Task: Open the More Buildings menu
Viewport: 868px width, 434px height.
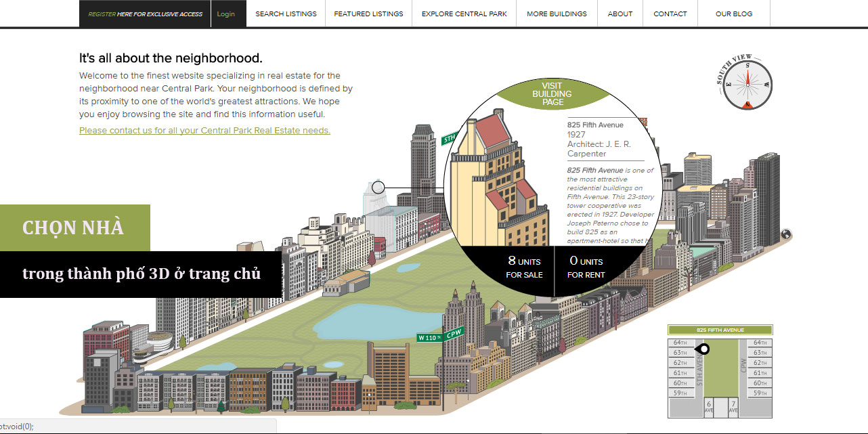Action: point(557,14)
